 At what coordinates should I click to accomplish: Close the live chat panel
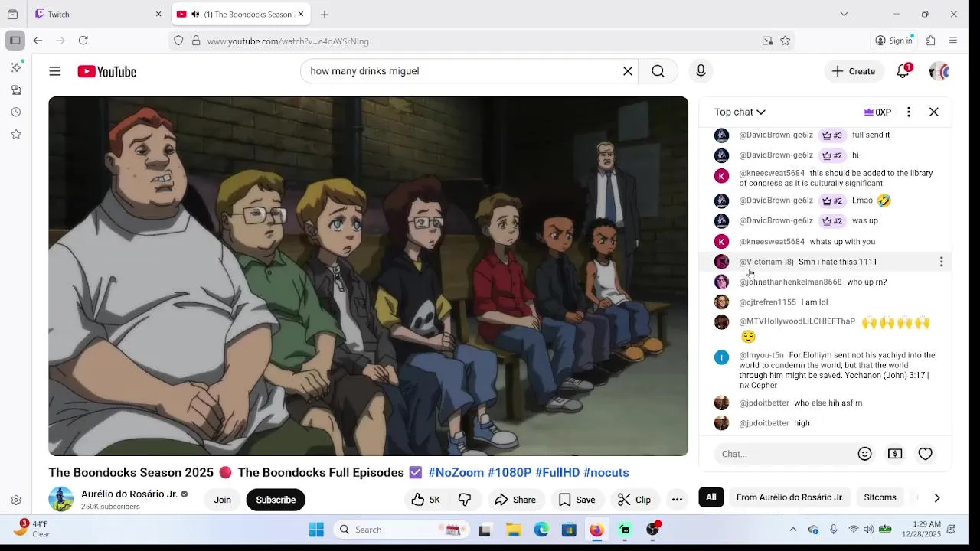(934, 112)
